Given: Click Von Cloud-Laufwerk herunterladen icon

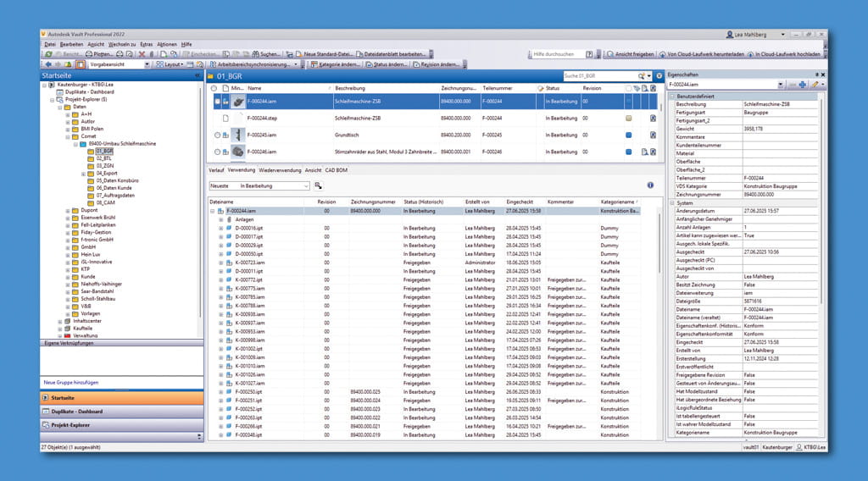Looking at the screenshot, I should click(662, 53).
